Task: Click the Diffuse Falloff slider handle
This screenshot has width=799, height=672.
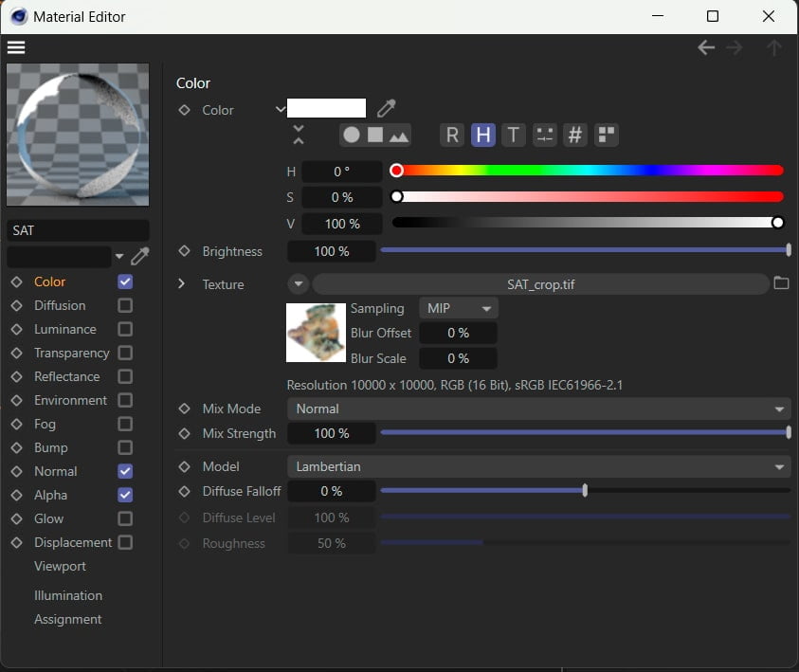Action: [x=585, y=490]
